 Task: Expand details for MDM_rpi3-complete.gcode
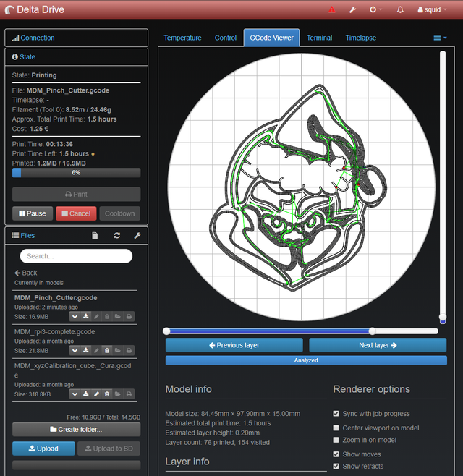click(75, 351)
